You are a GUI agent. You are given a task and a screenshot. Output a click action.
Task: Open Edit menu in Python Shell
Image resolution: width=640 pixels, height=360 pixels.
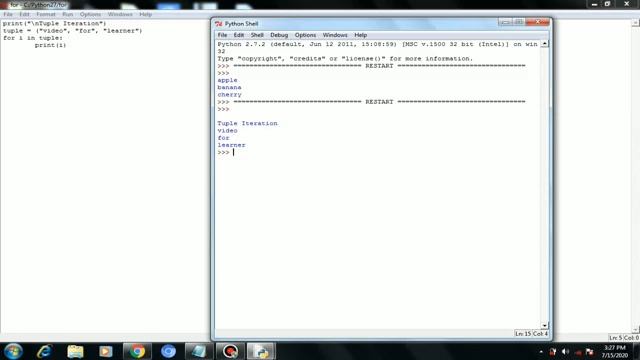click(239, 35)
